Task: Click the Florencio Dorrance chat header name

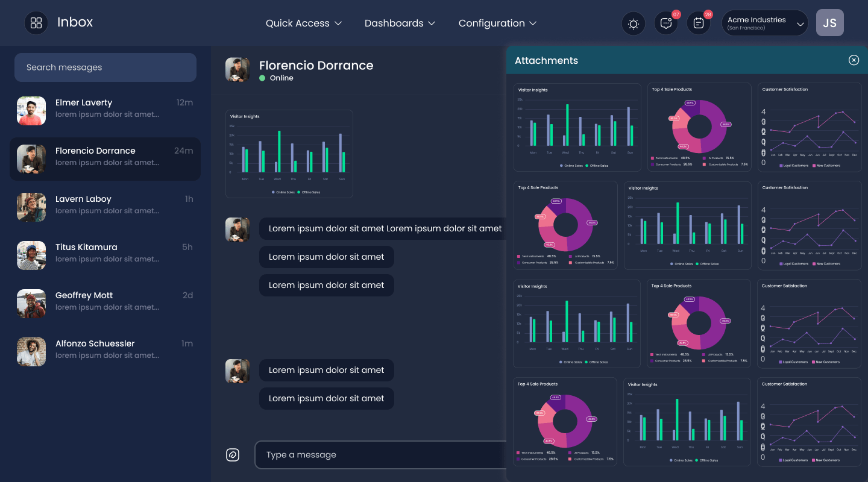Action: click(316, 65)
